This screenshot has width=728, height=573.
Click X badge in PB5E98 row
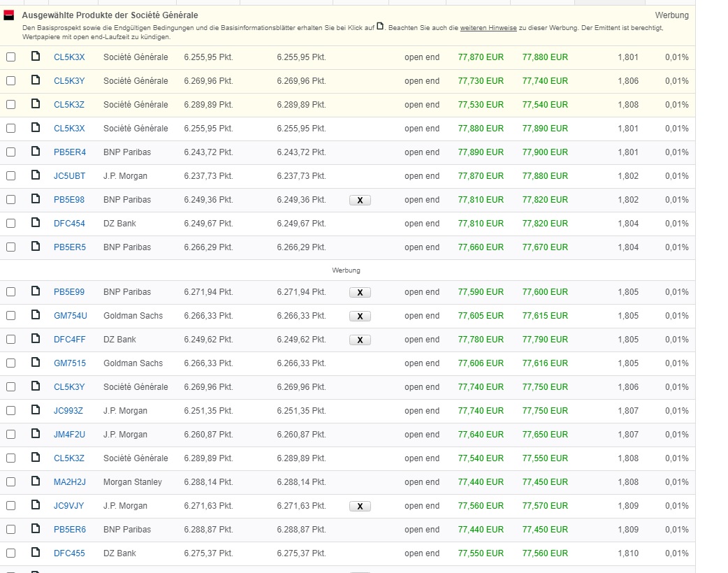click(x=360, y=200)
